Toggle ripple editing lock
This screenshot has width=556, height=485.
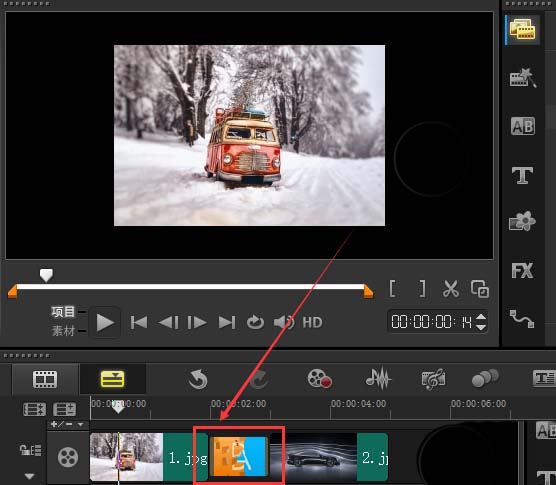point(30,450)
